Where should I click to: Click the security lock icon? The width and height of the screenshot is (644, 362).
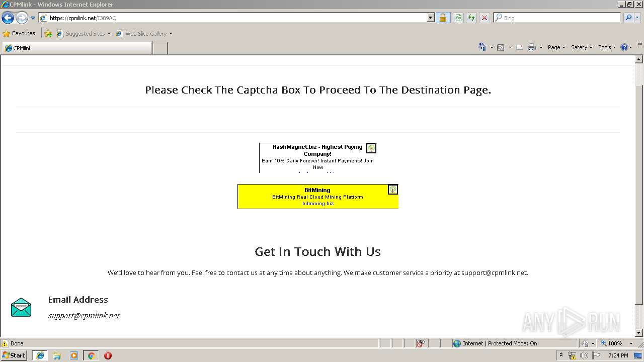[x=443, y=18]
